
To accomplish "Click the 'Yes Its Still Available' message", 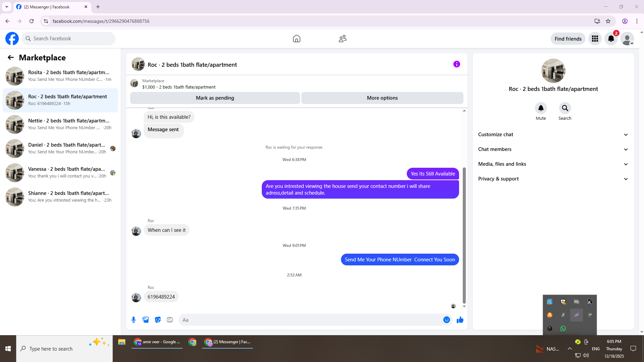I will pos(433,174).
